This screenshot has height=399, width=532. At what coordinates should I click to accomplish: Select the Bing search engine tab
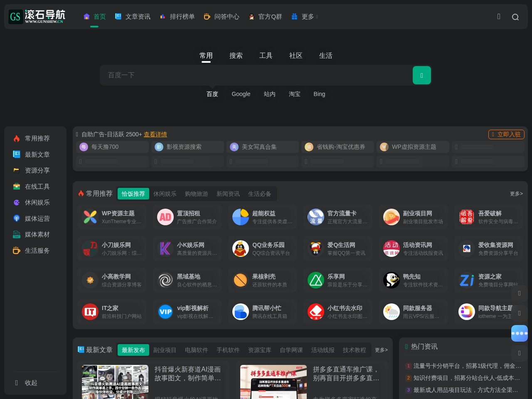tap(319, 94)
